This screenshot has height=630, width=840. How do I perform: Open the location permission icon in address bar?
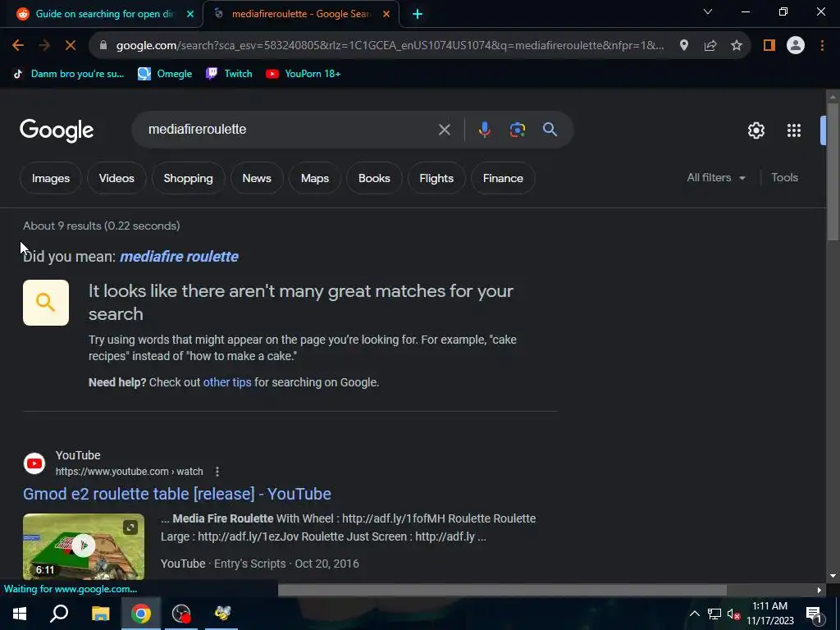click(683, 46)
